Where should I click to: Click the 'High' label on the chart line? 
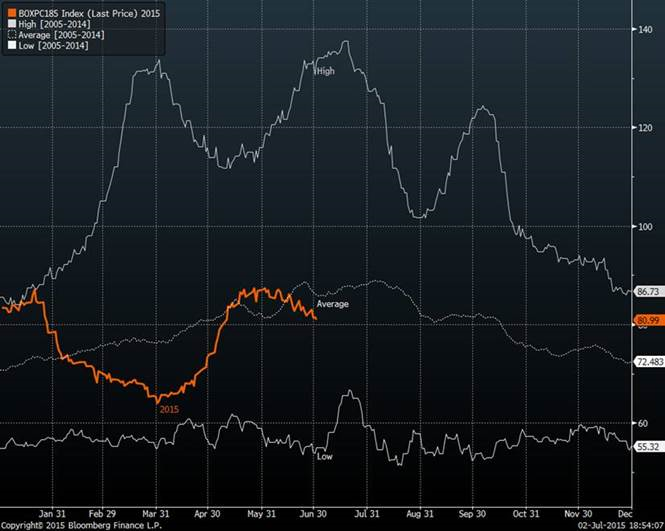[x=325, y=71]
